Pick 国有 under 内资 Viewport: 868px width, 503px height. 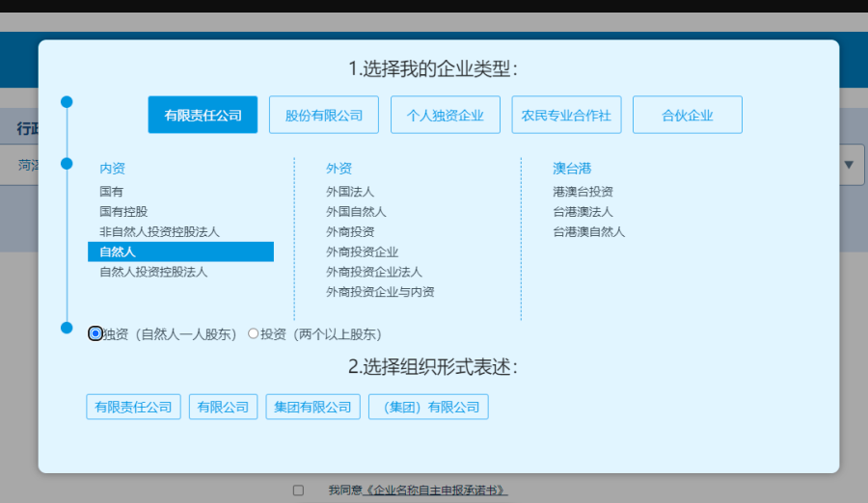tap(111, 192)
